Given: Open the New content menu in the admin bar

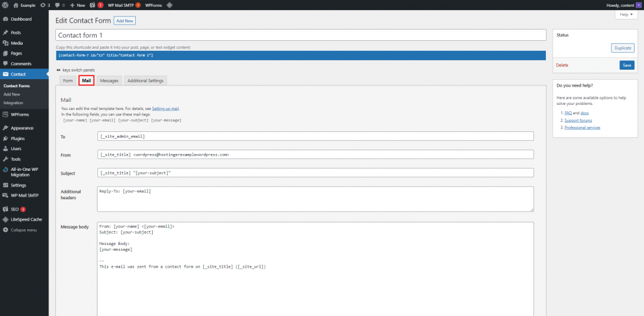Looking at the screenshot, I should point(77,5).
